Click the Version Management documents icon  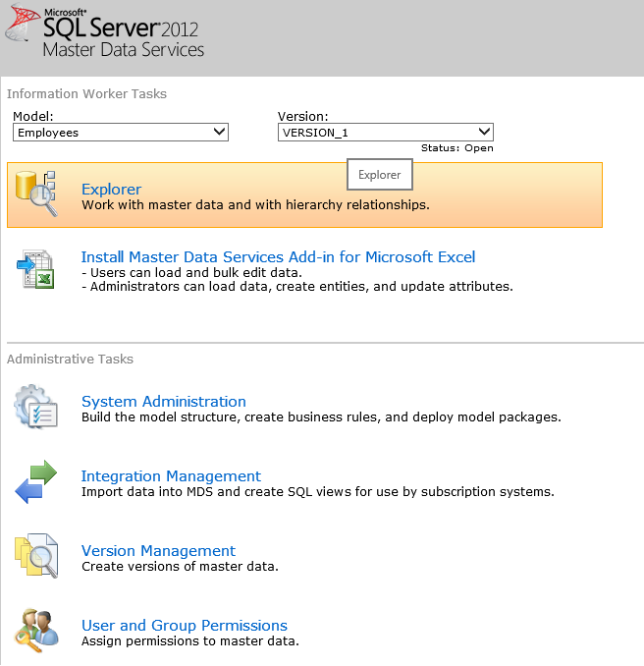tap(36, 556)
